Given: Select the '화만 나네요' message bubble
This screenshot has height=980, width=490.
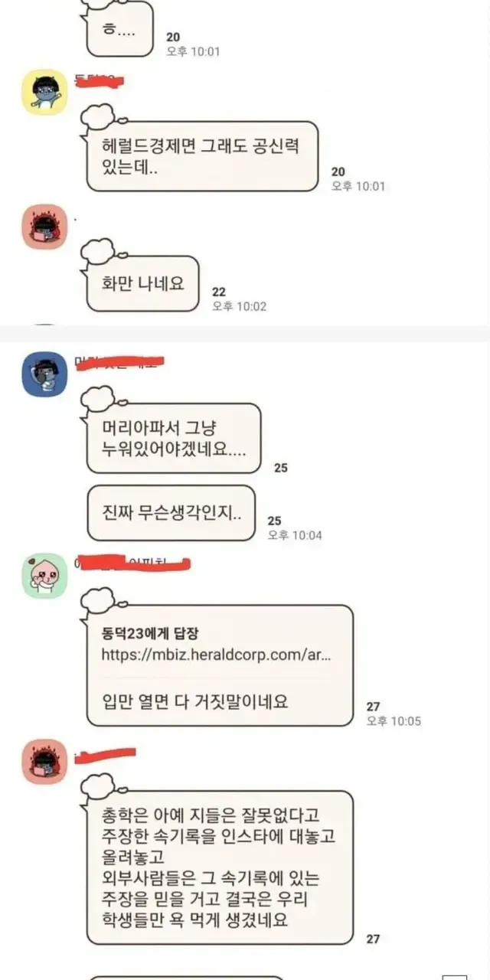Looking at the screenshot, I should click(x=142, y=283).
